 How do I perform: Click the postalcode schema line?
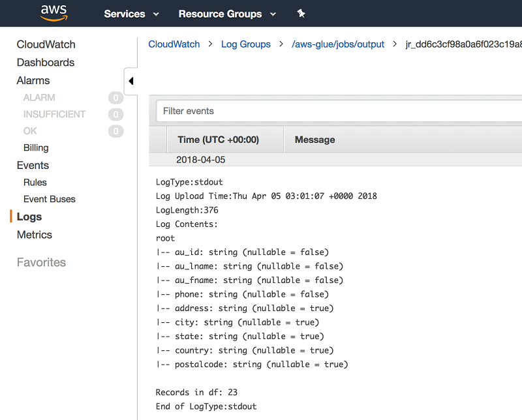pyautogui.click(x=252, y=365)
